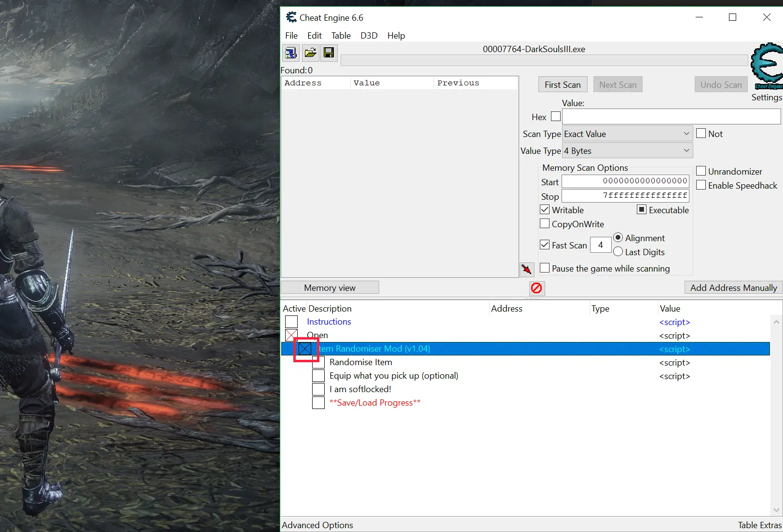This screenshot has width=783, height=532.
Task: Tick Enable Speedhack checkbox
Action: click(701, 185)
